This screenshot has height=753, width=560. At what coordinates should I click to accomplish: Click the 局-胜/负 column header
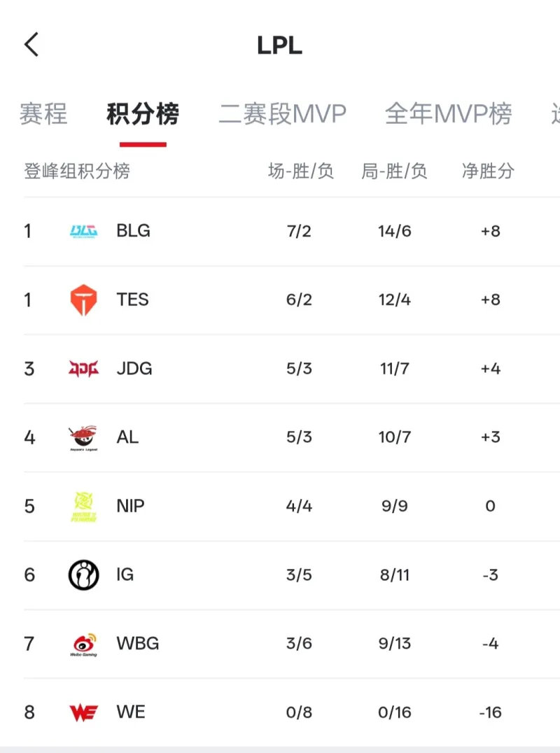[x=394, y=171]
